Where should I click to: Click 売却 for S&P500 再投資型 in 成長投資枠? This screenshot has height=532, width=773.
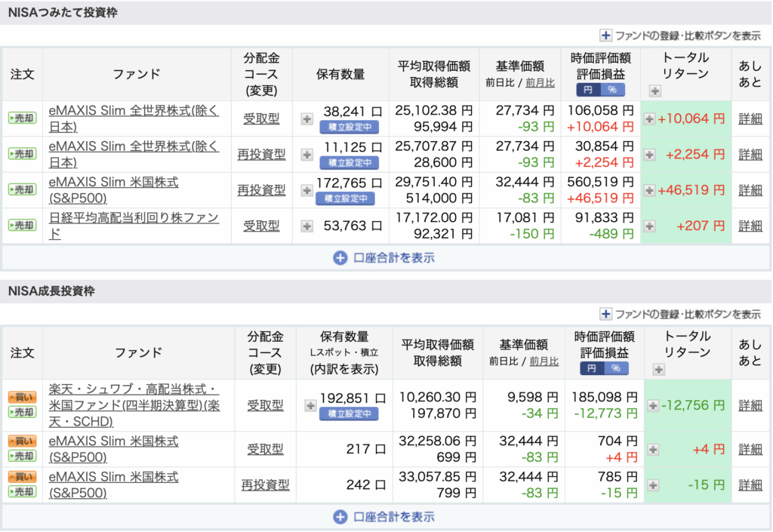click(x=22, y=491)
